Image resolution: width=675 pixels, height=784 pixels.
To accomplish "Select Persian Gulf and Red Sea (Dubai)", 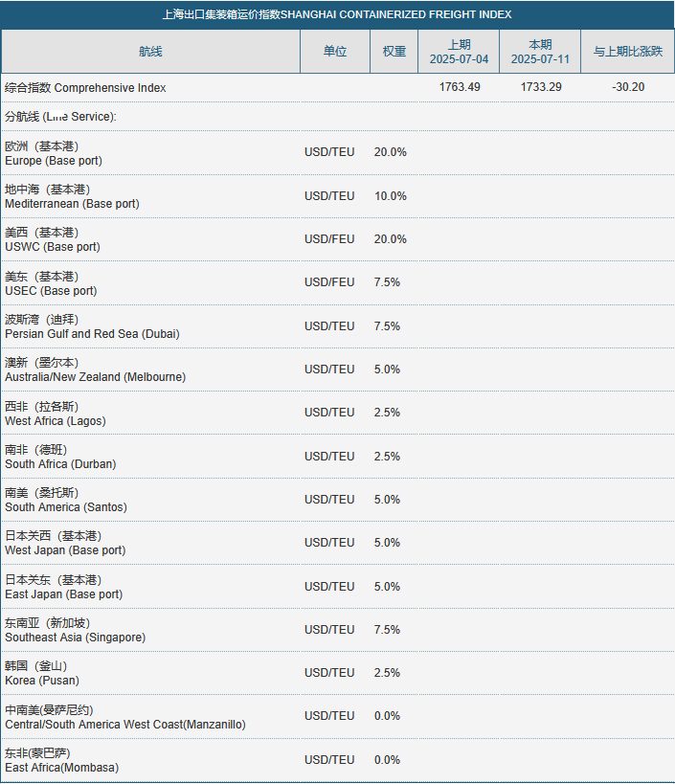I will pos(92,326).
